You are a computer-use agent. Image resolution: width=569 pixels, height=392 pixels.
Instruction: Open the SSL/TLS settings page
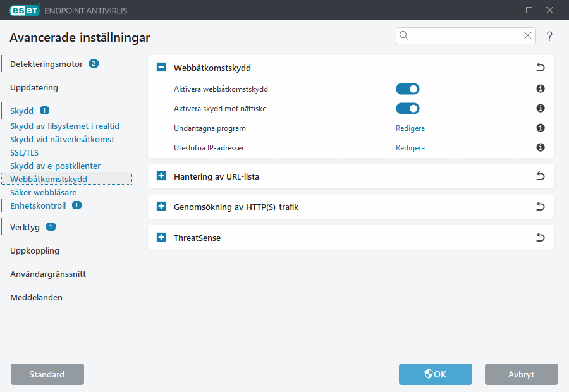tap(24, 152)
